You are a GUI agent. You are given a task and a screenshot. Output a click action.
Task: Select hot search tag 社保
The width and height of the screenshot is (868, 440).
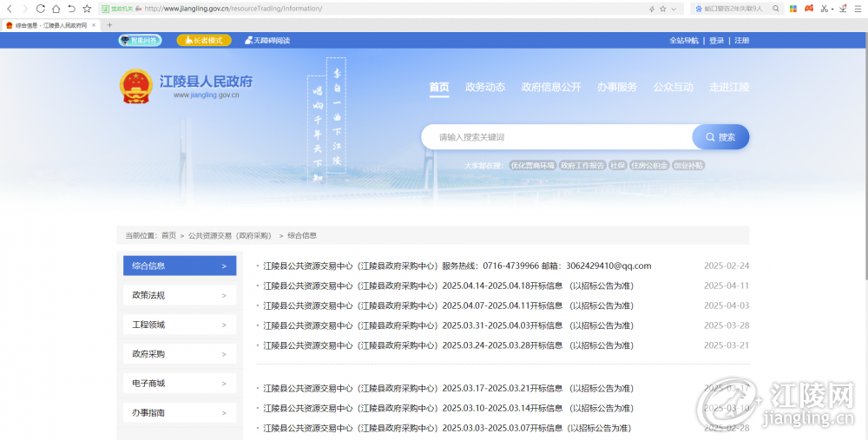(x=618, y=166)
